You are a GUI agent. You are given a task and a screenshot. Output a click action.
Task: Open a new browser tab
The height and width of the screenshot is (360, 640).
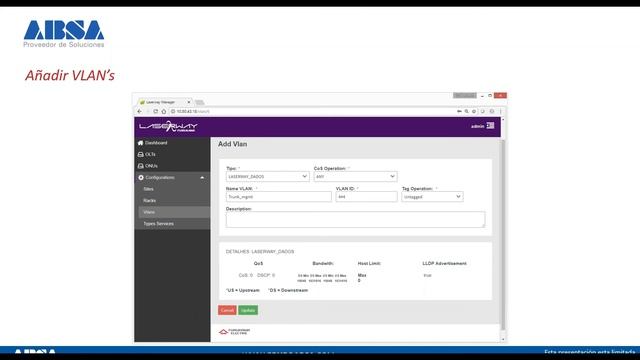[199, 102]
